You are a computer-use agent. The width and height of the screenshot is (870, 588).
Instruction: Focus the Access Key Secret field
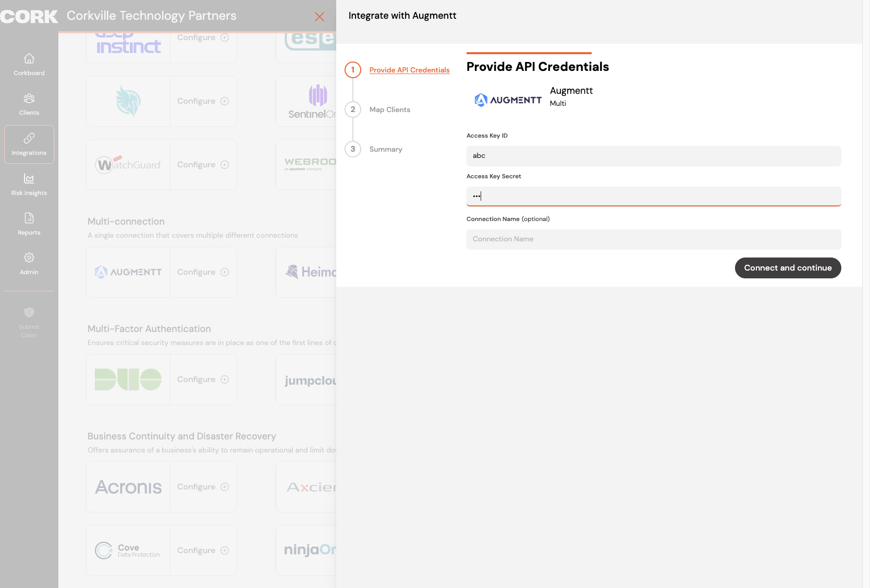click(x=654, y=197)
